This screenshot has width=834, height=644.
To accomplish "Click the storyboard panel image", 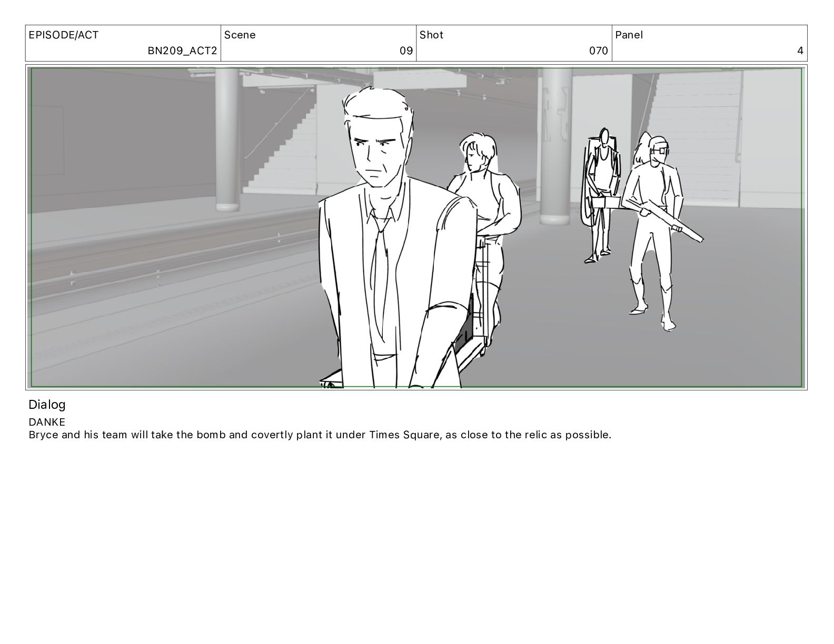I will [x=416, y=227].
